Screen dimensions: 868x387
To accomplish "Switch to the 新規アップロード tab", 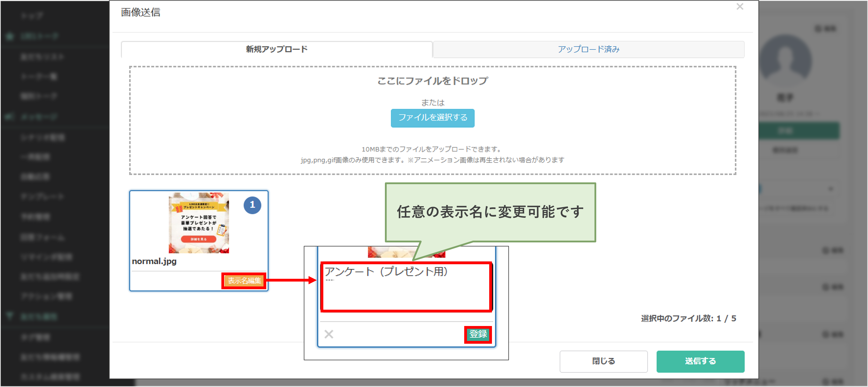I will (x=277, y=50).
